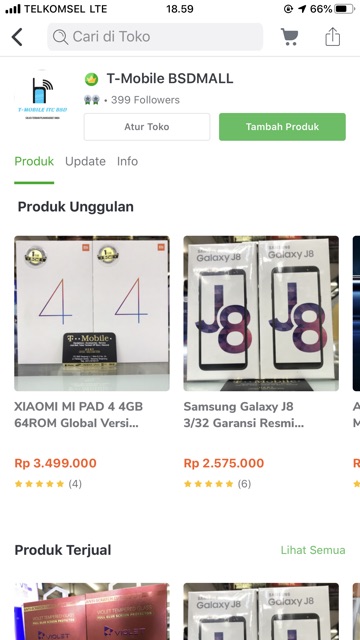The image size is (360, 640).
Task: Tap the gold crown merchant badge
Action: point(91,79)
